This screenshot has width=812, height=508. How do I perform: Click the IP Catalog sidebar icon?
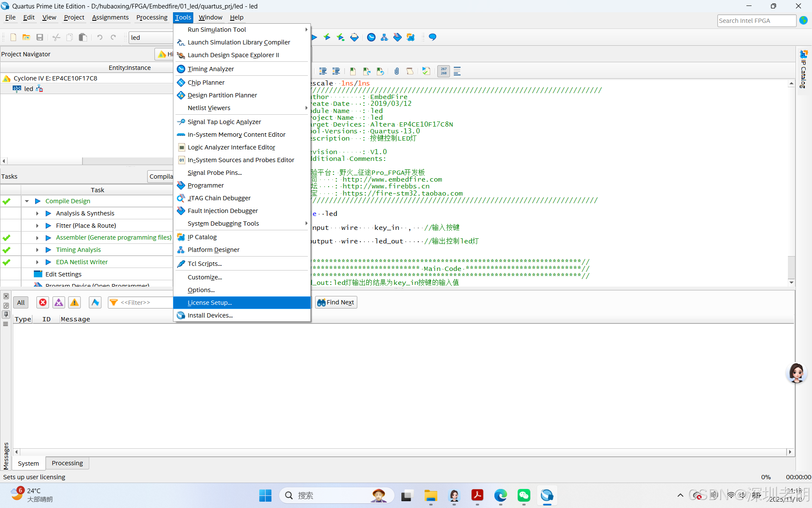(804, 54)
